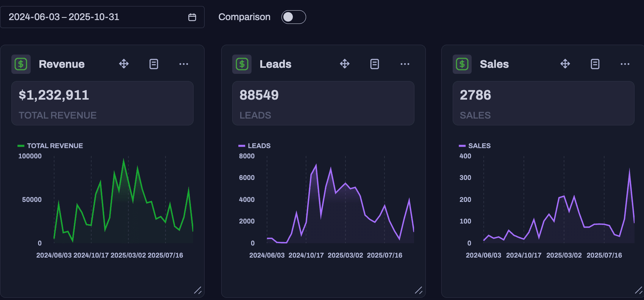This screenshot has width=644, height=300.
Task: Expand the three-dot menu on Sales card
Action: [625, 64]
